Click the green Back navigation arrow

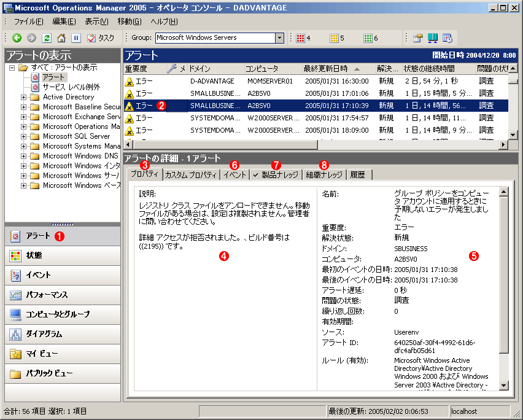(17, 38)
